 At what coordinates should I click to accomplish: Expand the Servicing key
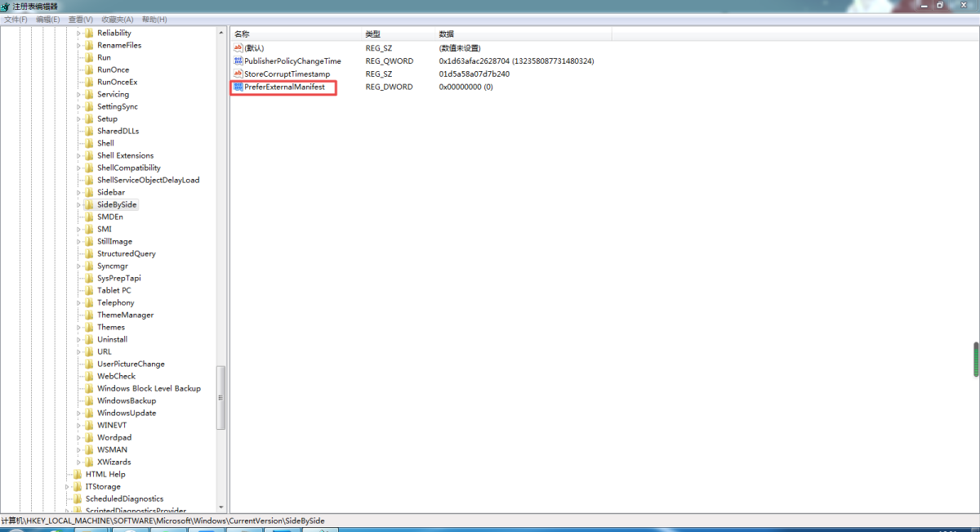(80, 94)
